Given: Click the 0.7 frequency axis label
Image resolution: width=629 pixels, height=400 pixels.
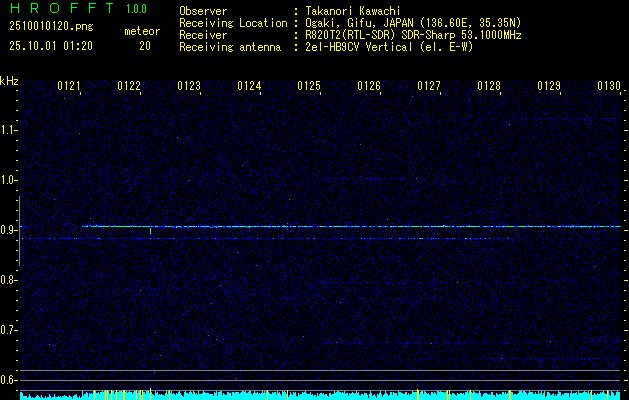Looking at the screenshot, I should click(x=8, y=330).
